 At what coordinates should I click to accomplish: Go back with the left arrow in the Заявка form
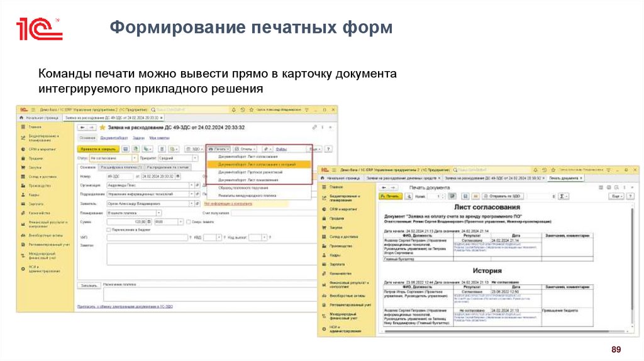(x=82, y=128)
